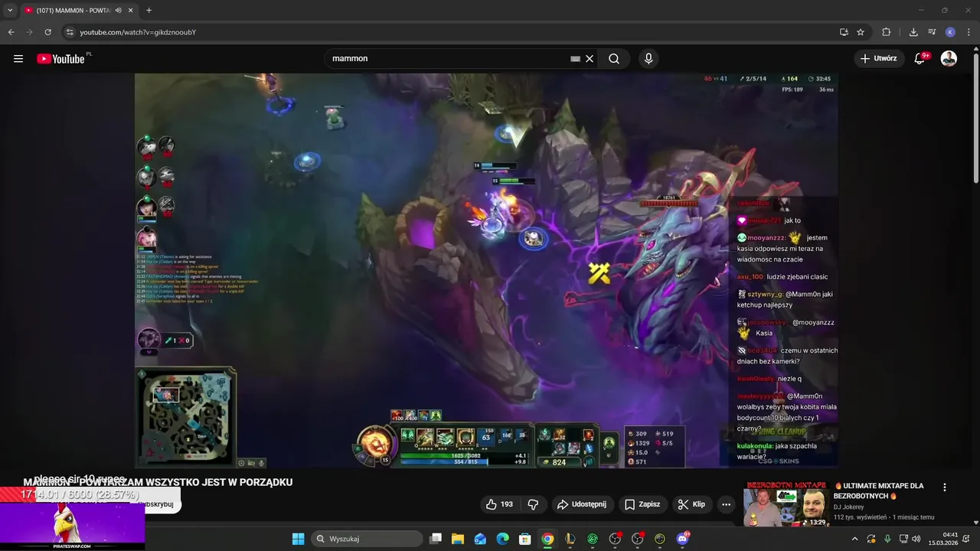Screen dimensions: 980x551
Task: Close the MAMM0N YouTube tab
Action: (x=131, y=10)
